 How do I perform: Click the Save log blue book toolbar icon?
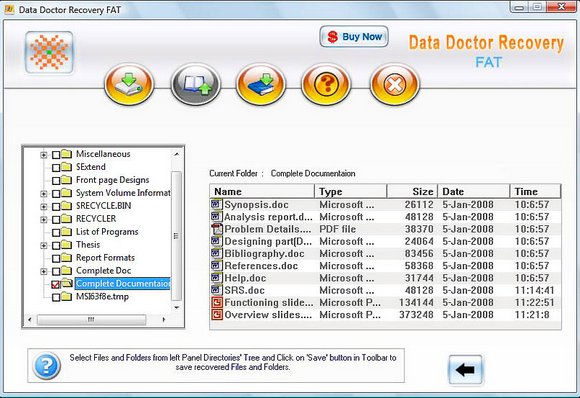click(261, 84)
